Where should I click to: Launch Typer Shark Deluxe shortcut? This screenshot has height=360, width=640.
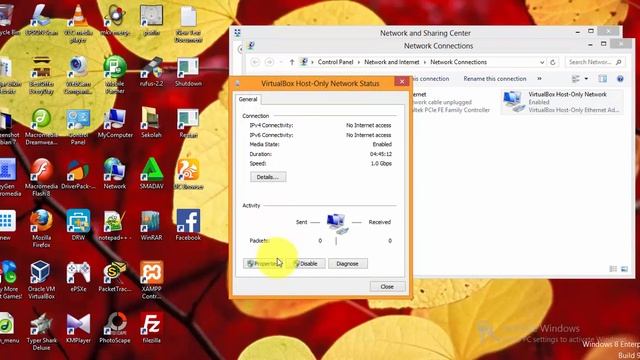click(41, 332)
